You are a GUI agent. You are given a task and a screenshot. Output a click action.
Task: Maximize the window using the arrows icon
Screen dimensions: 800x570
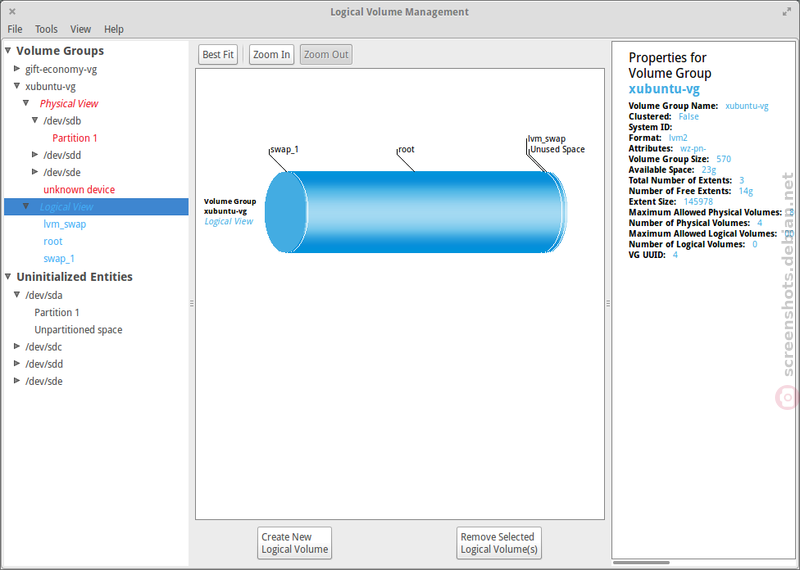click(786, 11)
